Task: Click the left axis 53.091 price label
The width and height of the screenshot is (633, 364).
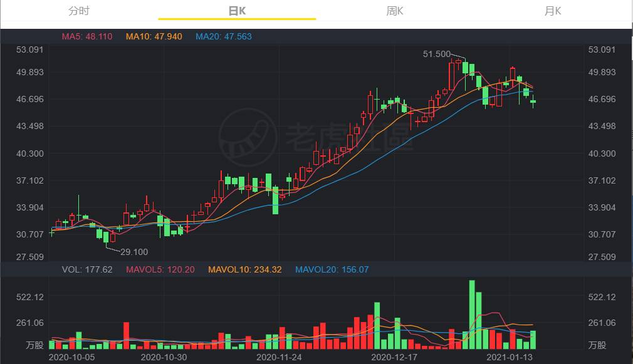Action: [x=30, y=49]
